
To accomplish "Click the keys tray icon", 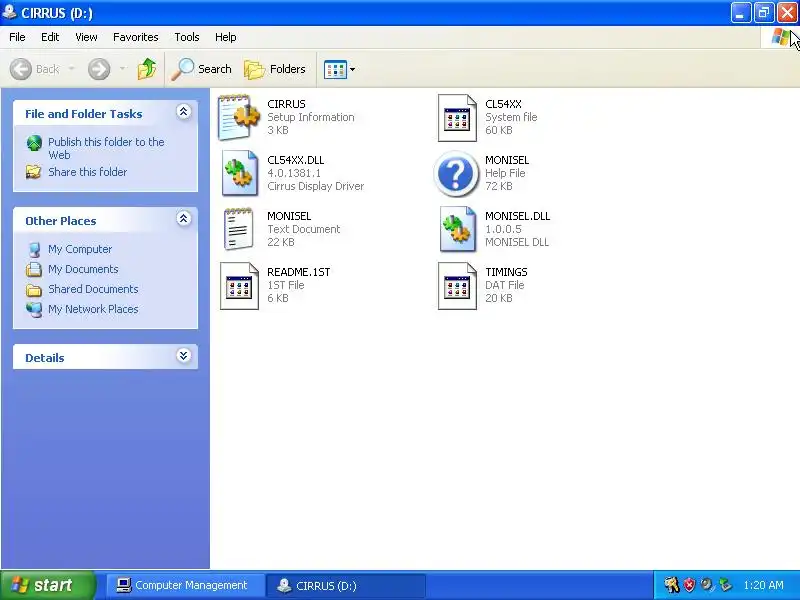I will pyautogui.click(x=671, y=585).
